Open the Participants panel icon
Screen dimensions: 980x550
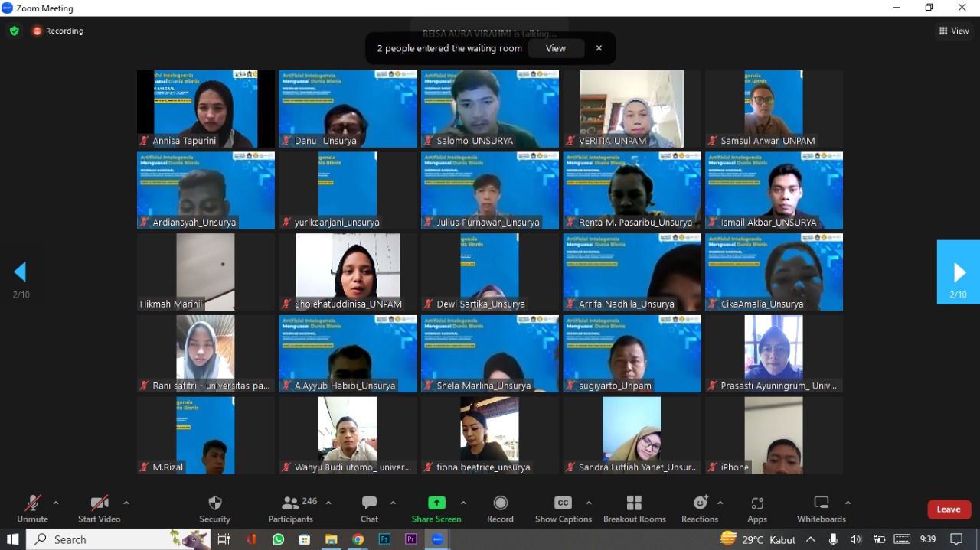pos(290,503)
